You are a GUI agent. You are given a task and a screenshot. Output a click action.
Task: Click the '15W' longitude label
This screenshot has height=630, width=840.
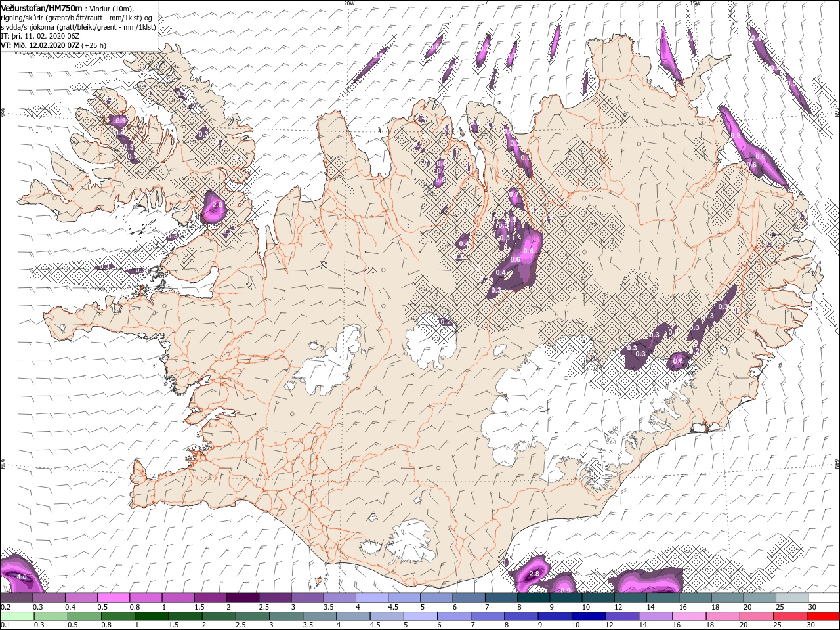695,3
